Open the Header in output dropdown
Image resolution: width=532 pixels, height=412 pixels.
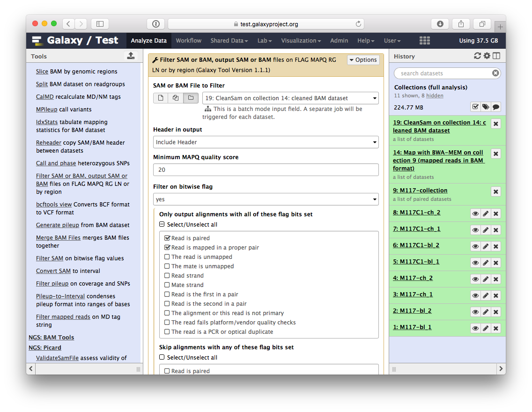pos(266,142)
